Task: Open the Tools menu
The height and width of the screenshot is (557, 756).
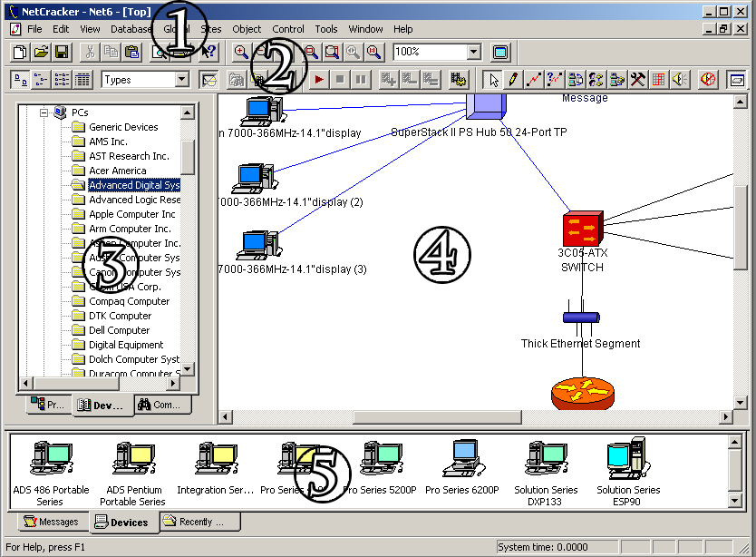Action: tap(326, 29)
